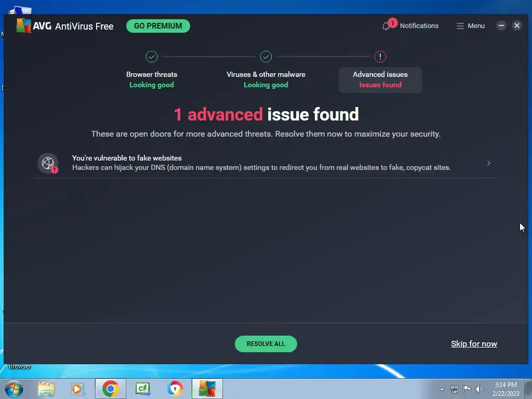Open the Windows Start button

point(14,389)
